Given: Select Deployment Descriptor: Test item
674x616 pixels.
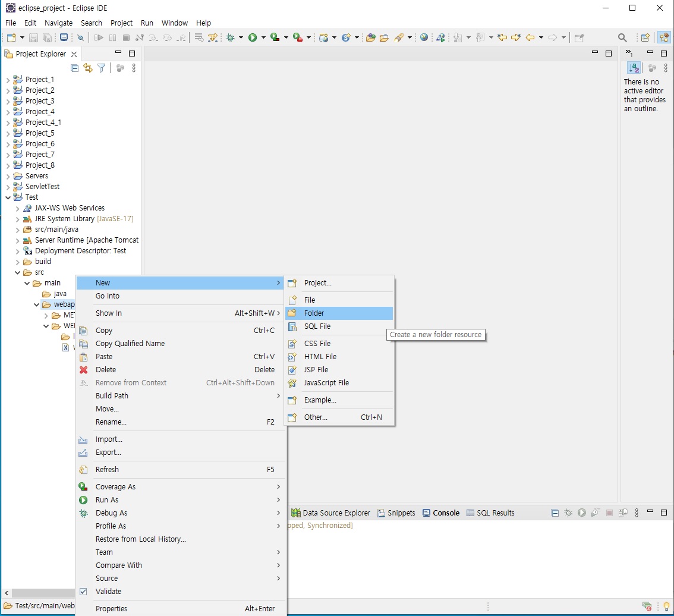Looking at the screenshot, I should tap(80, 251).
